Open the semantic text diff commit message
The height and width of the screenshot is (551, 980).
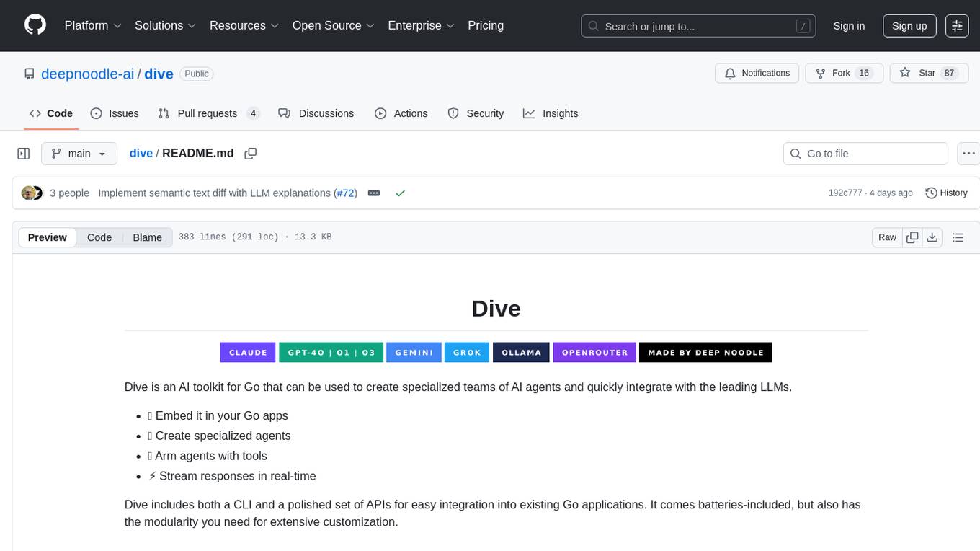[x=215, y=193]
